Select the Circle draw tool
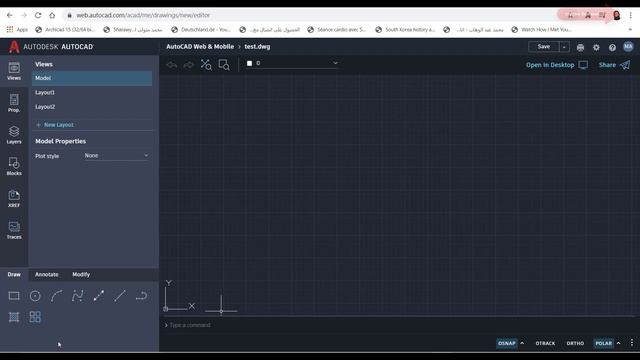Viewport: 640px width, 360px height. (x=35, y=296)
